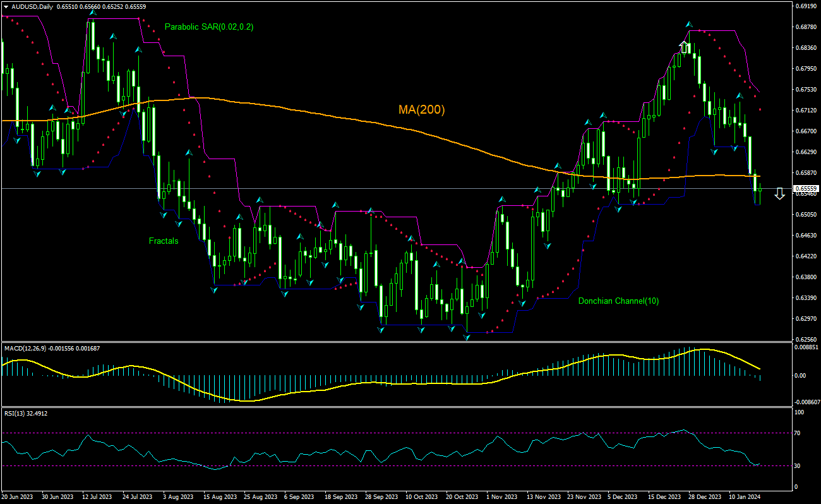Select the sell arrow object on the chart

pos(779,194)
